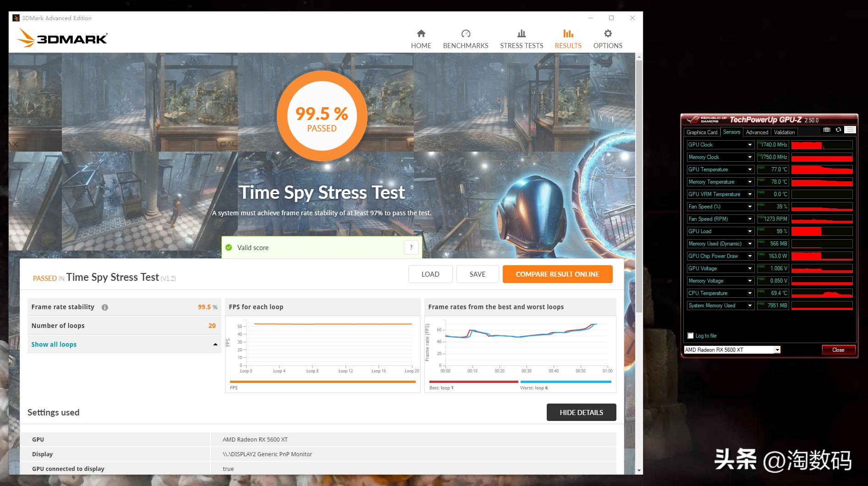Click the CPU Temperature history graph

click(822, 293)
